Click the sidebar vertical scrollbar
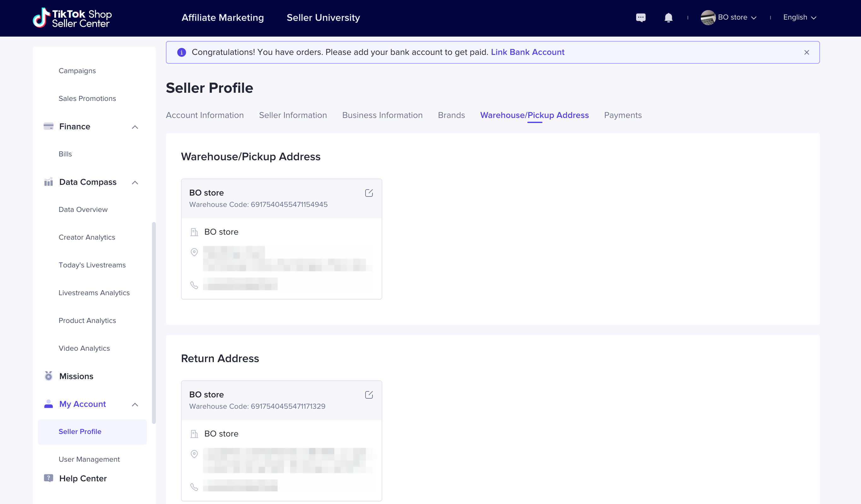This screenshot has height=504, width=861. coord(154,323)
